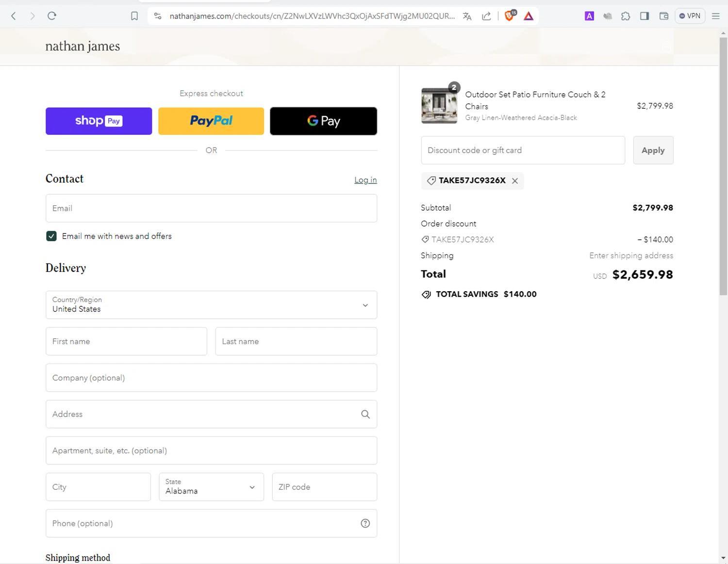
Task: Click the Shipping method heading
Action: 78,558
